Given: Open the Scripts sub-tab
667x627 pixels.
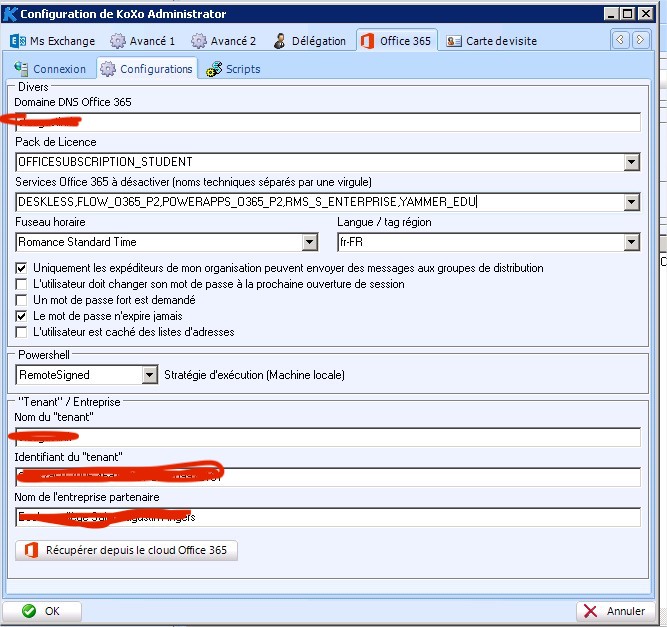Looking at the screenshot, I should click(233, 69).
